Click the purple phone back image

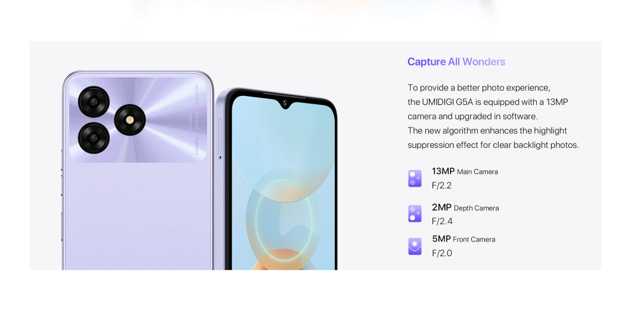[138, 170]
